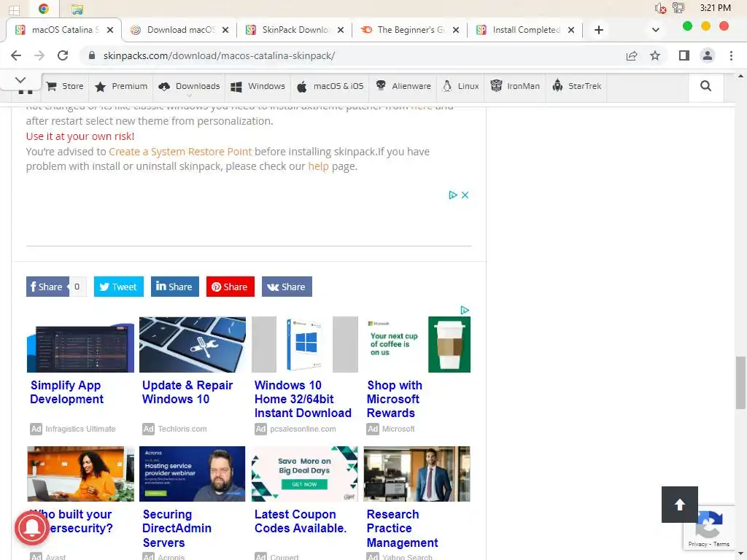The image size is (747, 560).
Task: Open the Windows skins menu
Action: click(258, 86)
